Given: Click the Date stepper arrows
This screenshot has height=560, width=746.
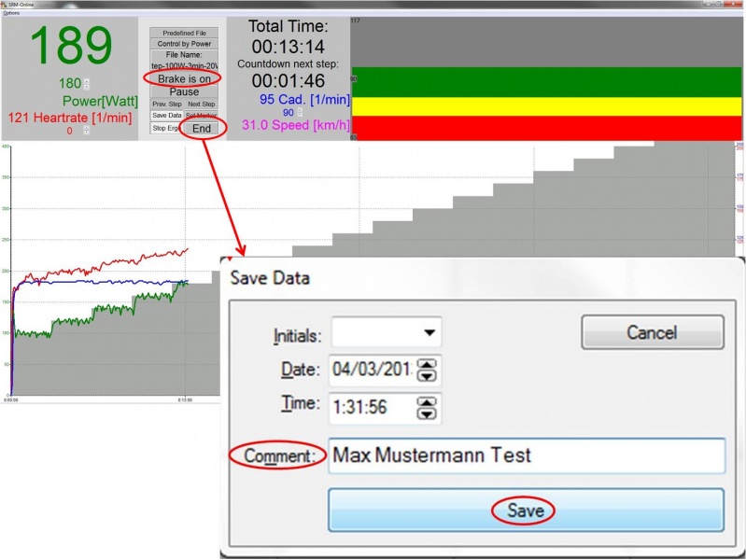Looking at the screenshot, I should [428, 371].
